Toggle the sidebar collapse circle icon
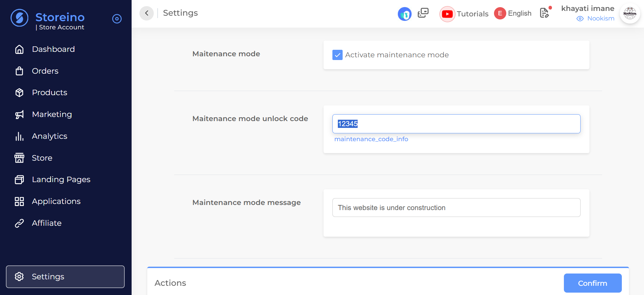Viewport: 644px width, 295px height. click(x=117, y=19)
